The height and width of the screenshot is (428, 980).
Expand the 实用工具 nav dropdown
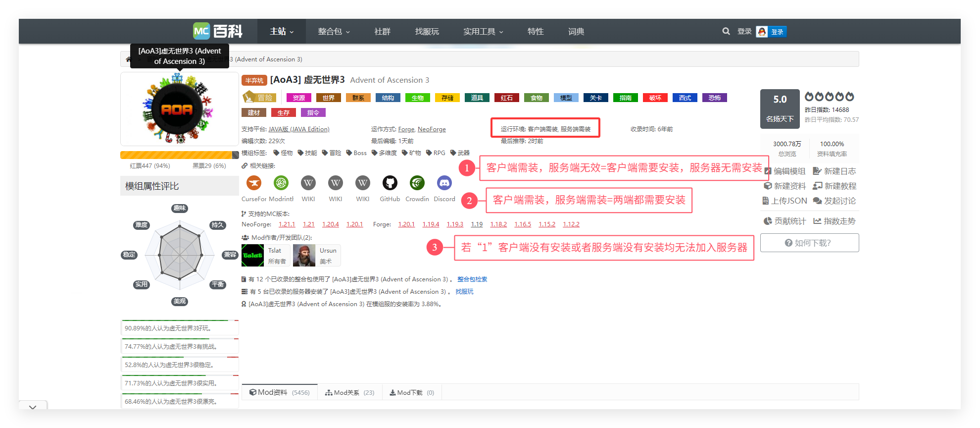[483, 31]
